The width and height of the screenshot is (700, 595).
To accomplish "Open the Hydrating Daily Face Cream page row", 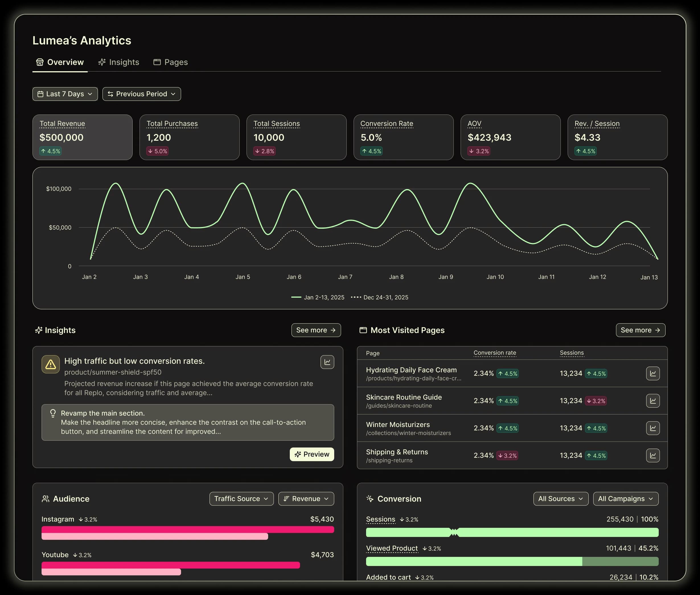I will point(512,374).
